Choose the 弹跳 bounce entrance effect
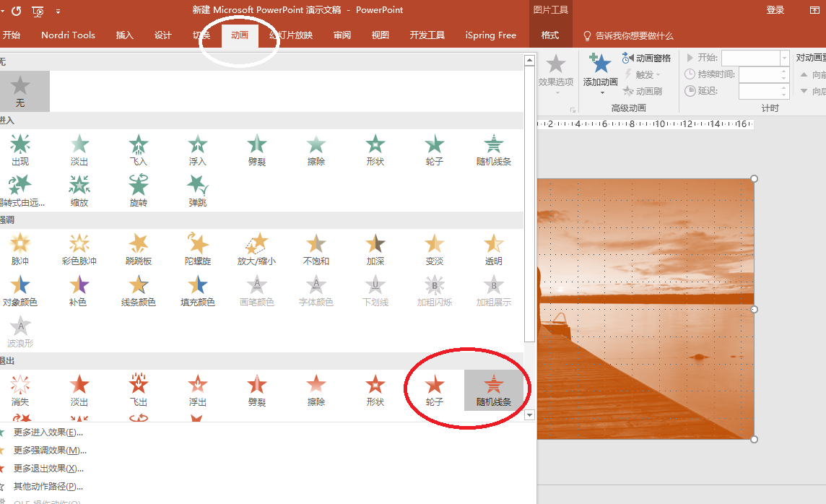The height and width of the screenshot is (504, 826). point(198,191)
